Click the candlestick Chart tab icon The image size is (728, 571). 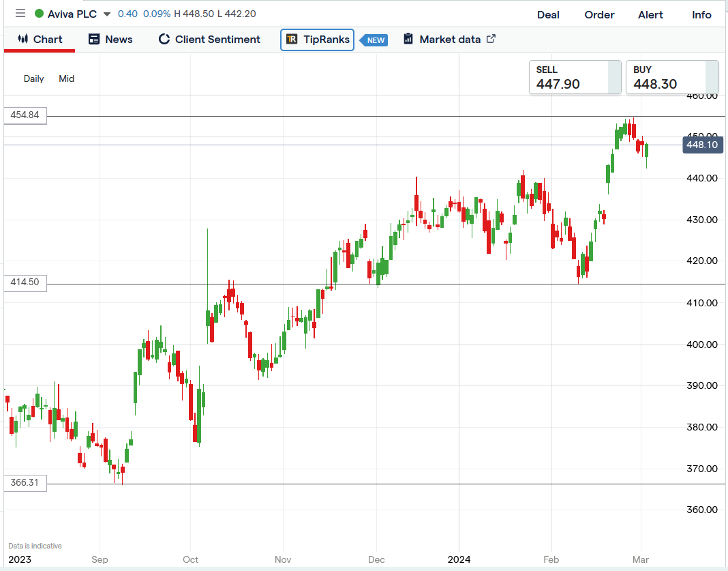(22, 39)
